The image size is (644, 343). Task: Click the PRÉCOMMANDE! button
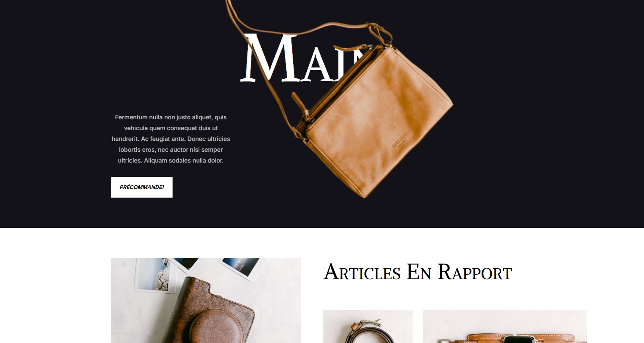click(x=142, y=187)
